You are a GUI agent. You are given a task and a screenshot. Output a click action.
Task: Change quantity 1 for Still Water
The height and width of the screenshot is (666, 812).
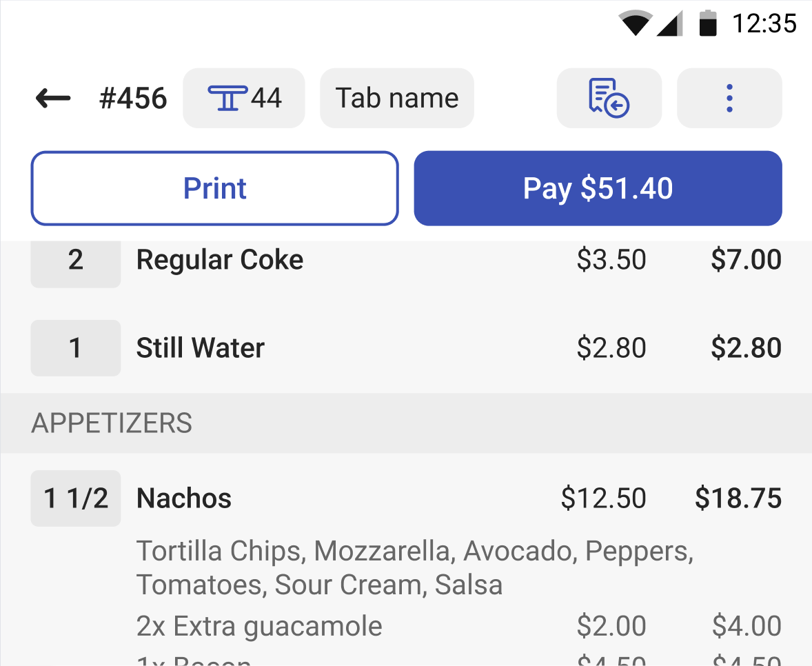click(76, 348)
